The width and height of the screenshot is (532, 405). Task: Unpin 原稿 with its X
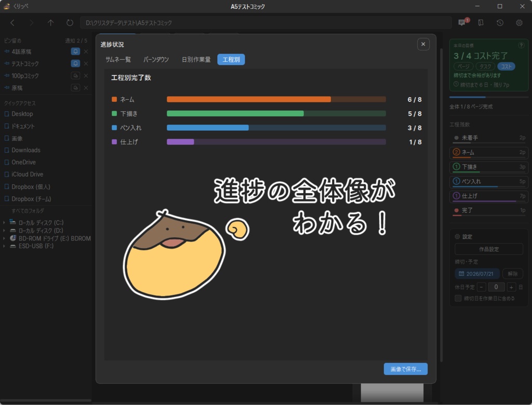(x=86, y=88)
